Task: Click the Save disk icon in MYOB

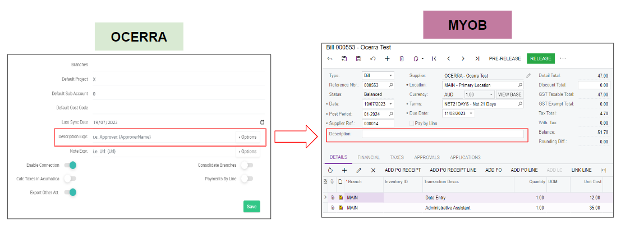Action: (x=358, y=59)
